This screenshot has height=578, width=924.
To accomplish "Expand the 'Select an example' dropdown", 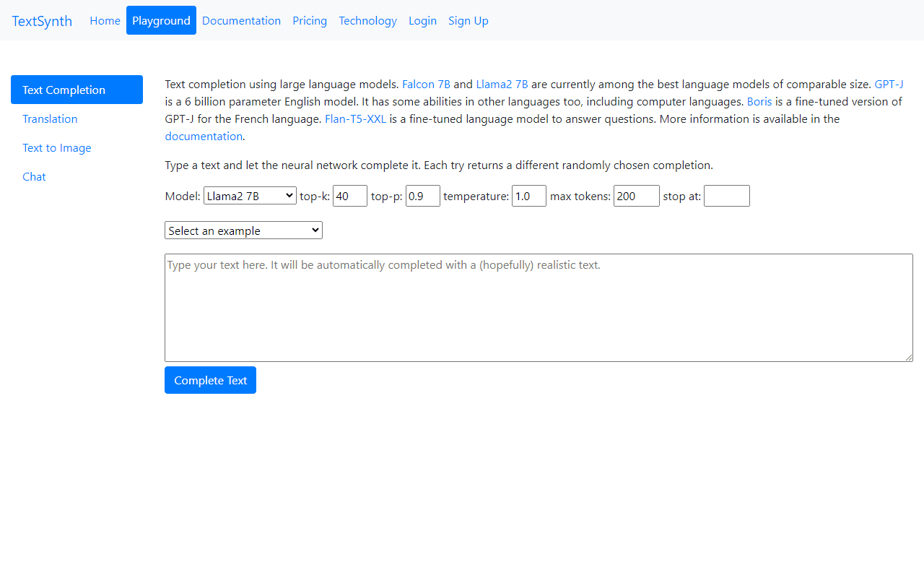I will click(x=243, y=230).
